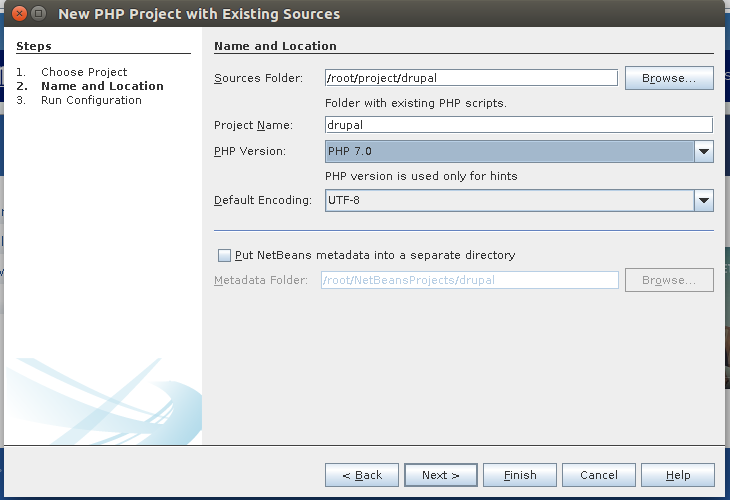
Task: Select the Run Configuration step
Action: coord(91,100)
